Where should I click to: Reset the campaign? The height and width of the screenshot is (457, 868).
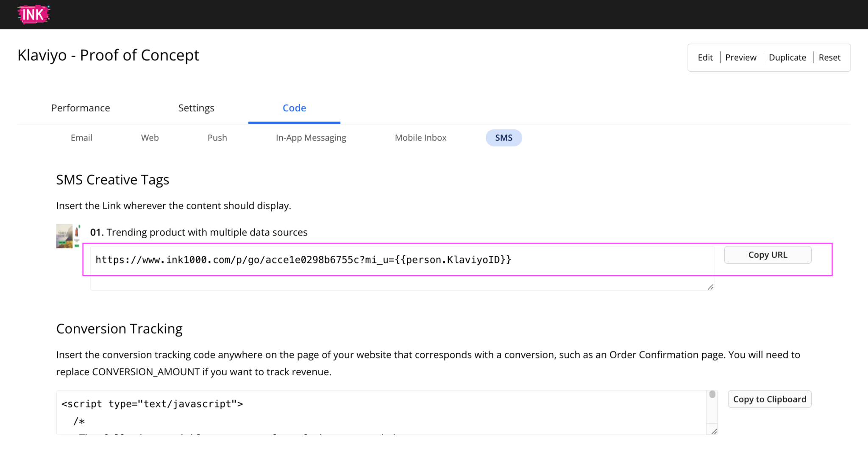click(x=829, y=57)
